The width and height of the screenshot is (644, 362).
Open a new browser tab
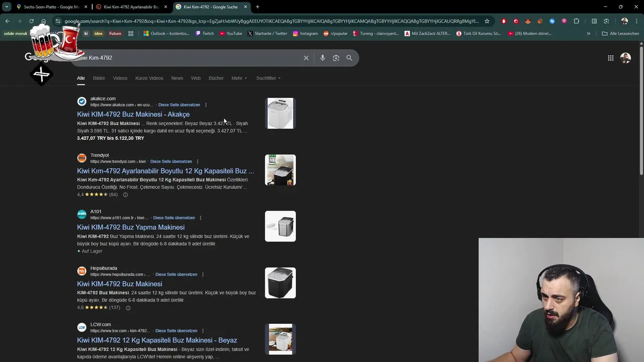258,7
